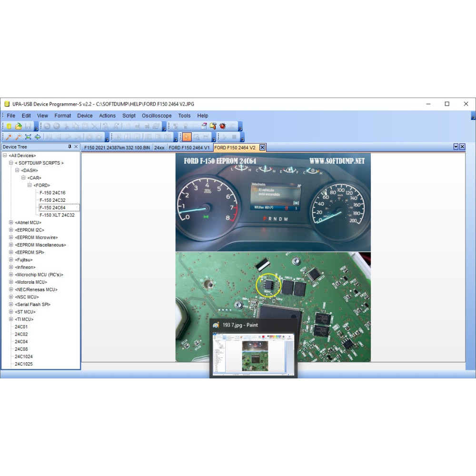Switch to F150 2021 24387km 332 100.BIN tab
Image resolution: width=476 pixels, height=476 pixels.
coord(117,148)
